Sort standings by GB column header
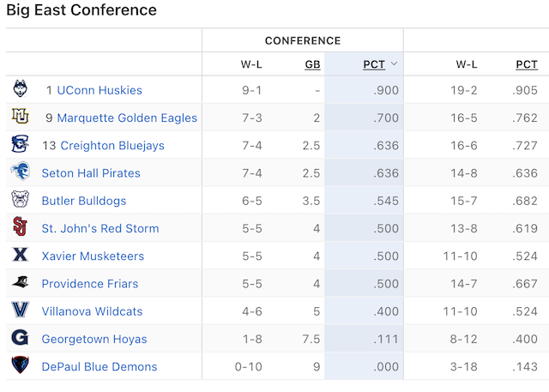This screenshot has height=392, width=549. tap(312, 64)
